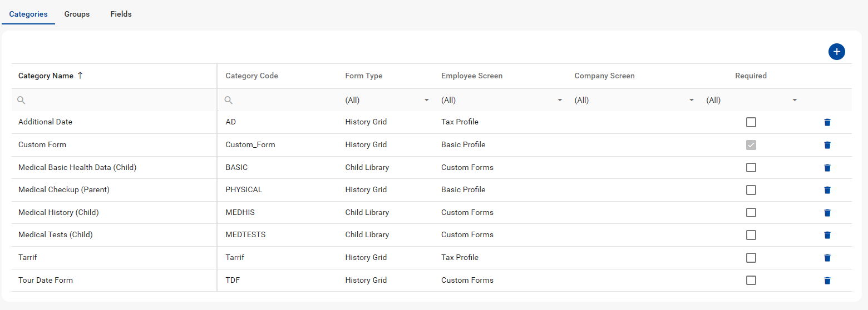Remove the Tour Date Form category

pyautogui.click(x=827, y=281)
